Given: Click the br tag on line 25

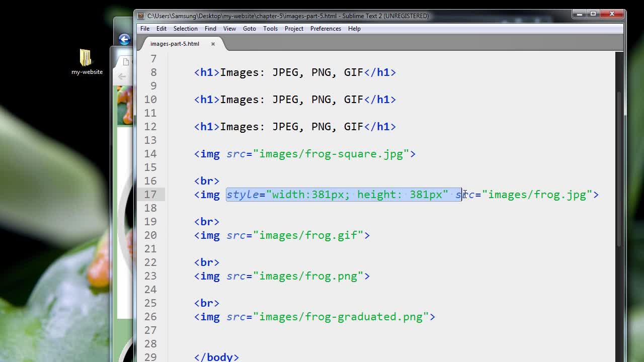Looking at the screenshot, I should (207, 303).
